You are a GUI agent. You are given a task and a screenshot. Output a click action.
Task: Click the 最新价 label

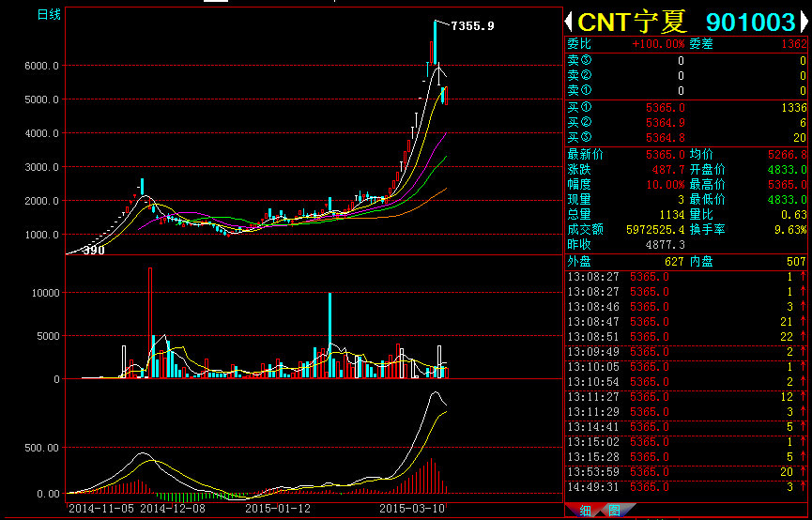(586, 154)
